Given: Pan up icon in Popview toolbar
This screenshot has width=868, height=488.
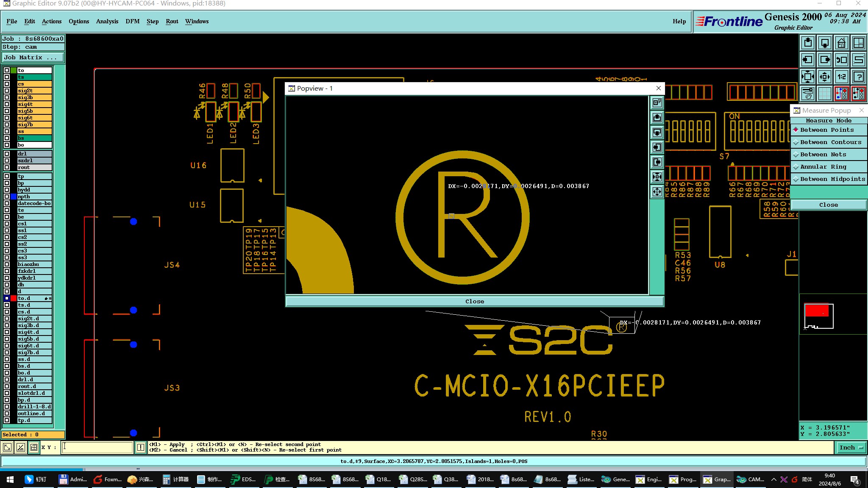Looking at the screenshot, I should tap(657, 118).
